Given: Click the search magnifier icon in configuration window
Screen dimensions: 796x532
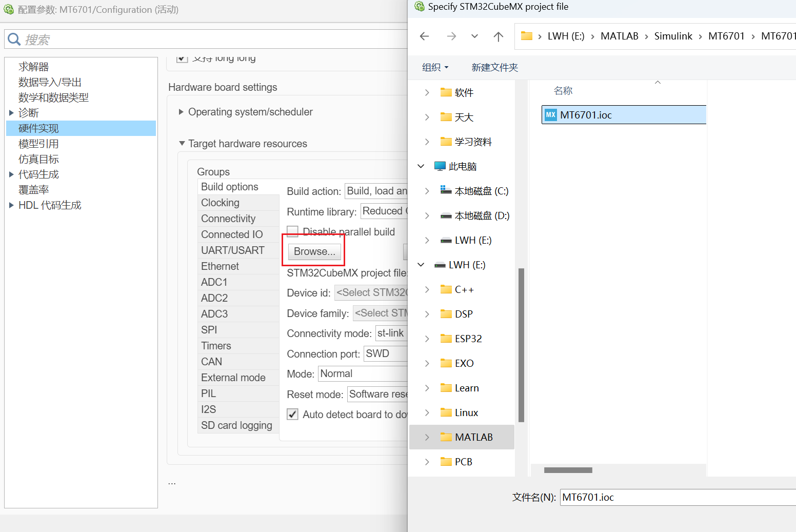Looking at the screenshot, I should [x=14, y=40].
